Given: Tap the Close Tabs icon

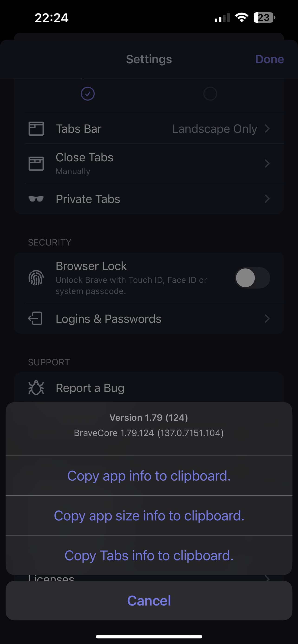Looking at the screenshot, I should pos(36,163).
